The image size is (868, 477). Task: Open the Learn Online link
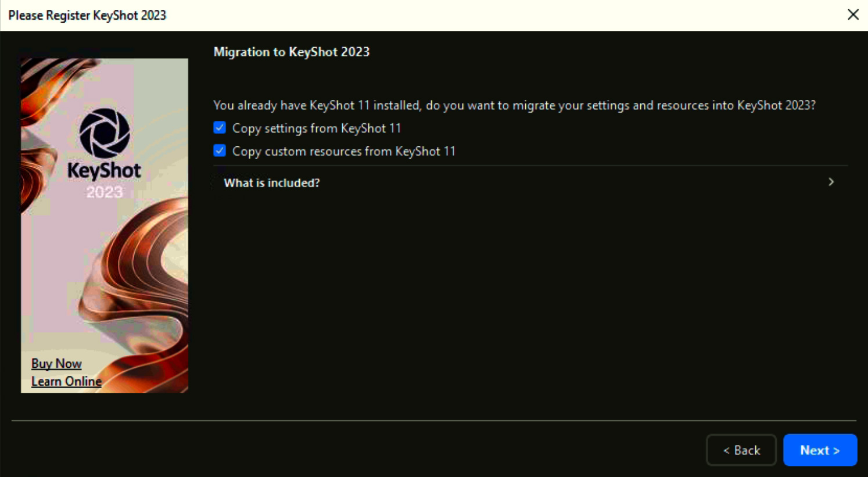coord(66,382)
